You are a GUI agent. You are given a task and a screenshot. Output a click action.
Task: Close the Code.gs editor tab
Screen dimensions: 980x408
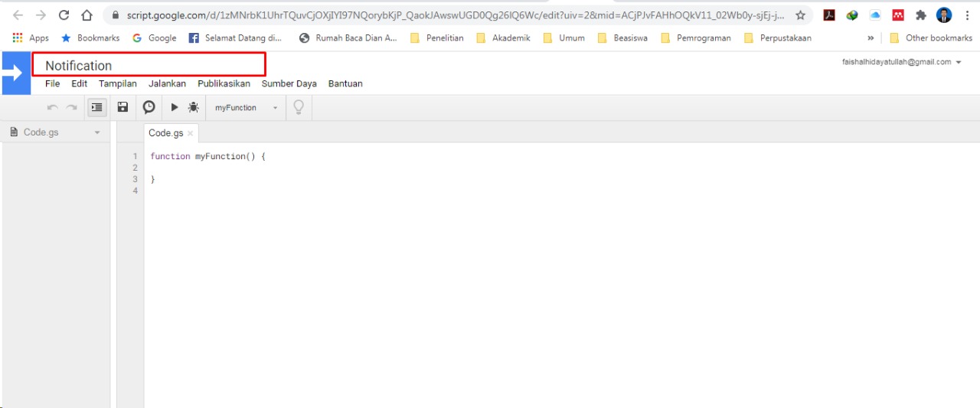(191, 133)
